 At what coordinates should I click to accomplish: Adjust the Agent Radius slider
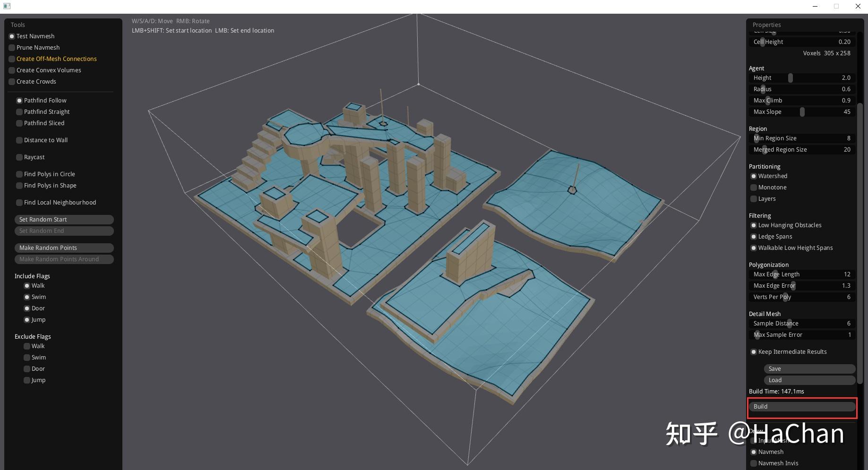pyautogui.click(x=802, y=89)
